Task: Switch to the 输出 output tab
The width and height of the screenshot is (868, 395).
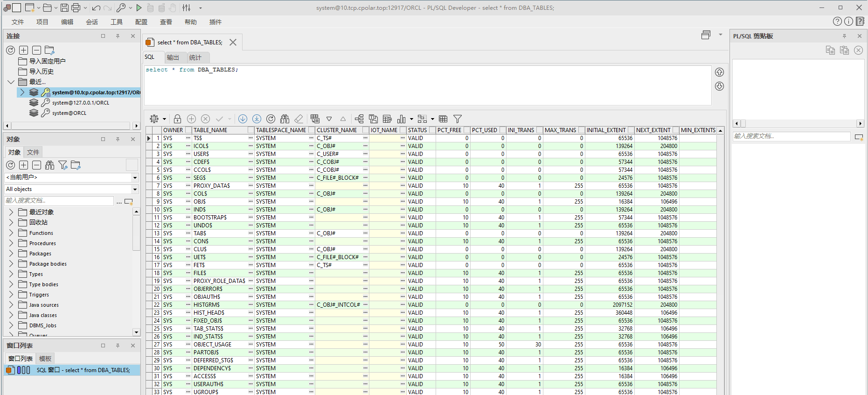Action: click(173, 57)
